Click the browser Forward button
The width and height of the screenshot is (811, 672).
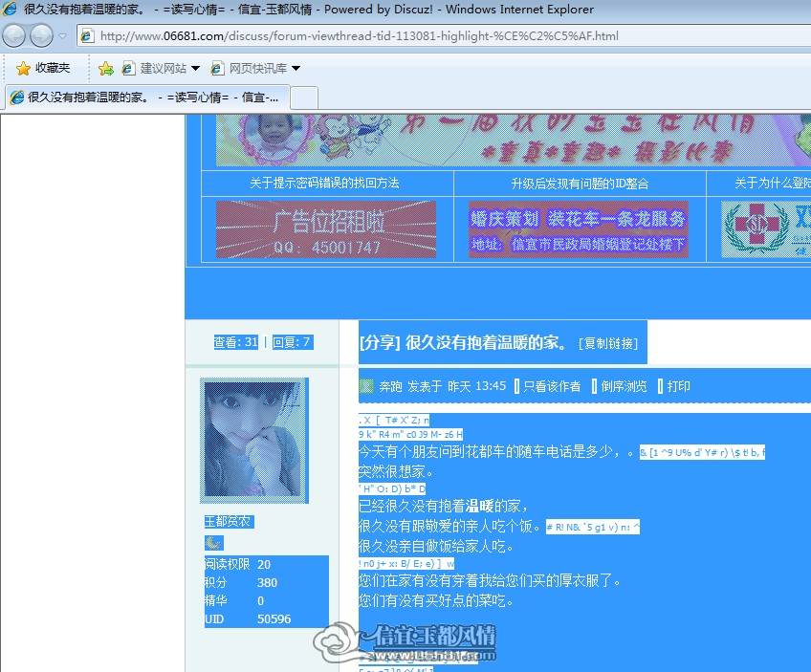[41, 35]
